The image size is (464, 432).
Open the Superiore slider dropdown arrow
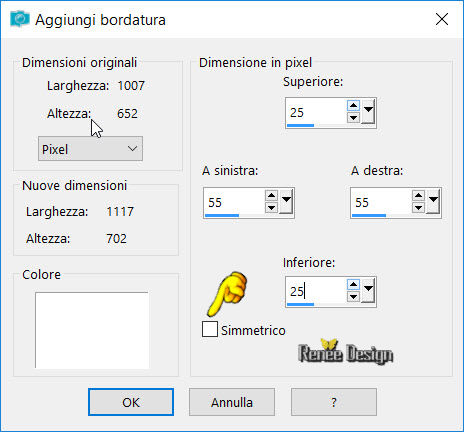pos(368,112)
